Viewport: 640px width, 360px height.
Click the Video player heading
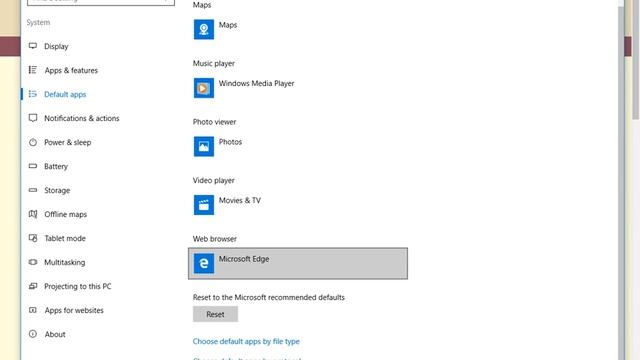click(213, 180)
